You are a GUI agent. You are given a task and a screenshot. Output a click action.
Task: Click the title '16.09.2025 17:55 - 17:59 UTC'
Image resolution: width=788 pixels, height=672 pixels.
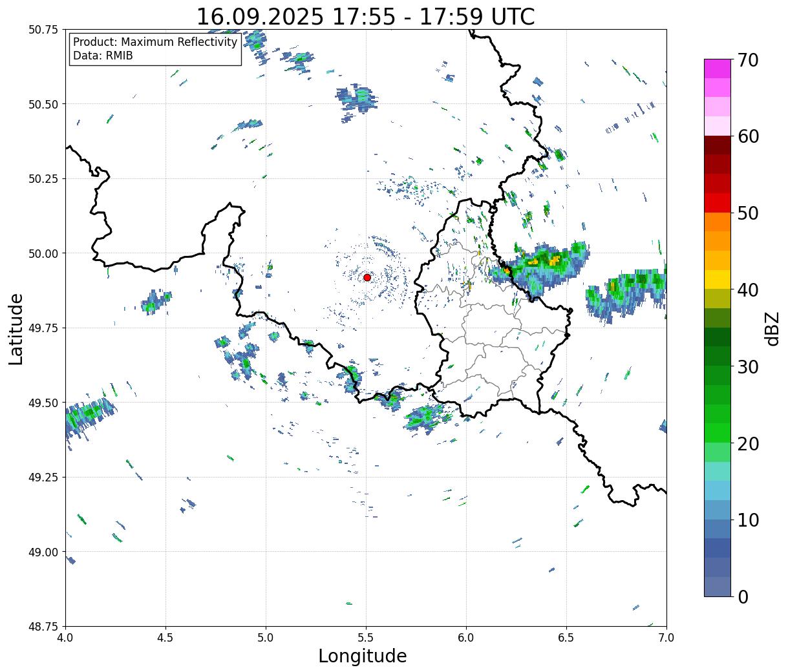(x=365, y=16)
